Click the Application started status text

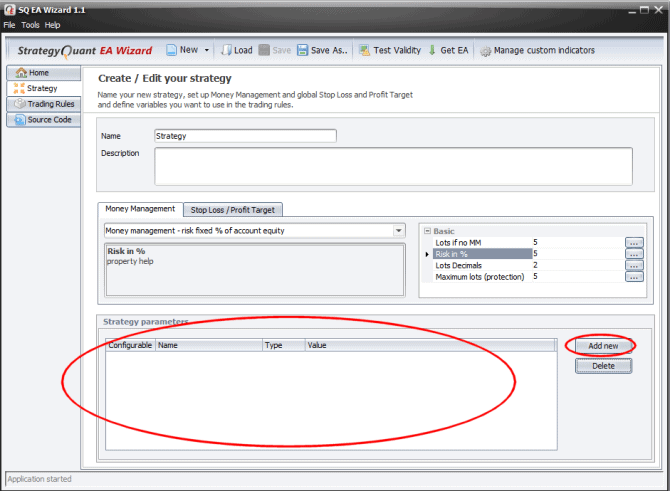pos(39,479)
